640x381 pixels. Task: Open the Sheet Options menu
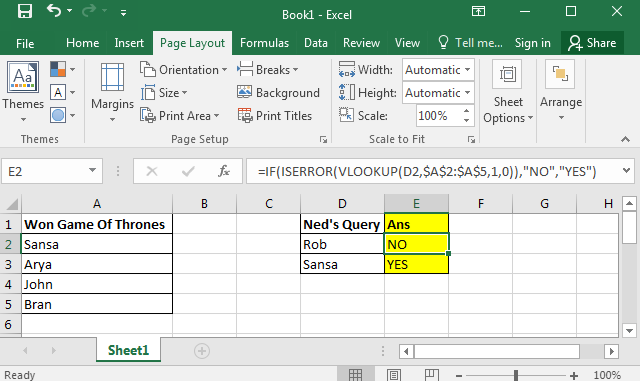tap(508, 92)
